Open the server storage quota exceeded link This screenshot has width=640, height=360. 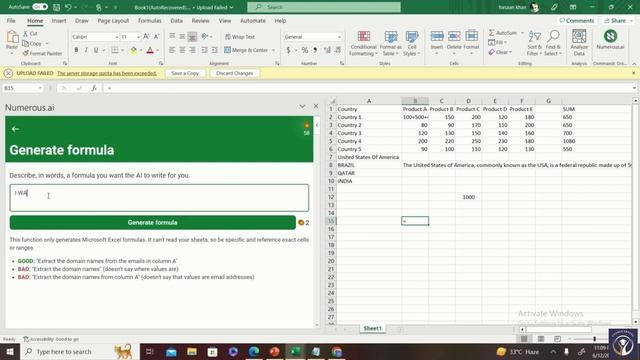tap(107, 73)
